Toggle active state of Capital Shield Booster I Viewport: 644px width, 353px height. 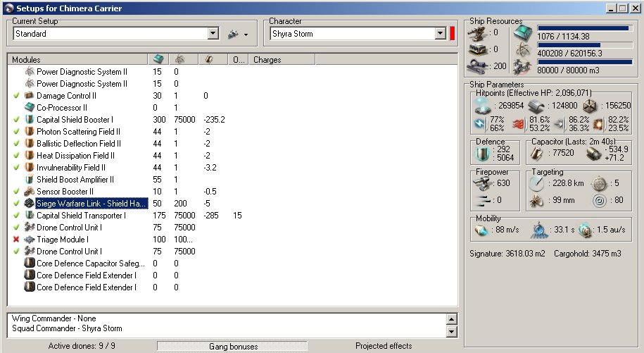click(16, 120)
